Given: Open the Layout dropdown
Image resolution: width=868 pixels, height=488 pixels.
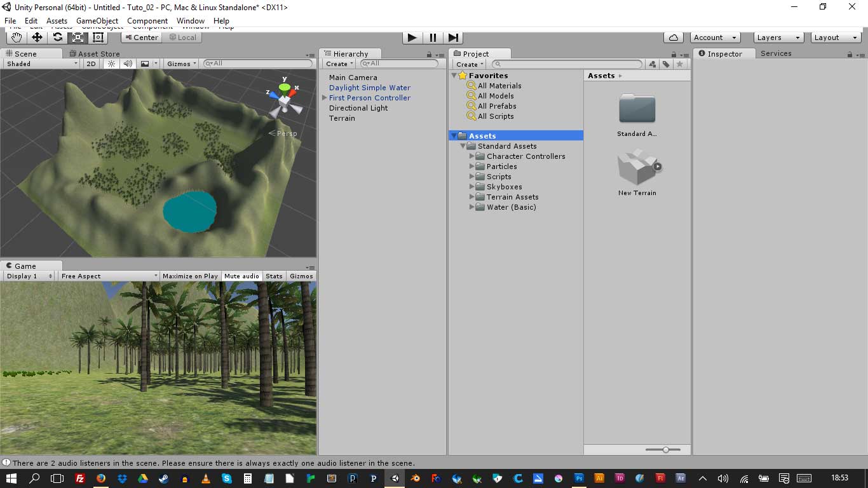Looking at the screenshot, I should click(835, 37).
